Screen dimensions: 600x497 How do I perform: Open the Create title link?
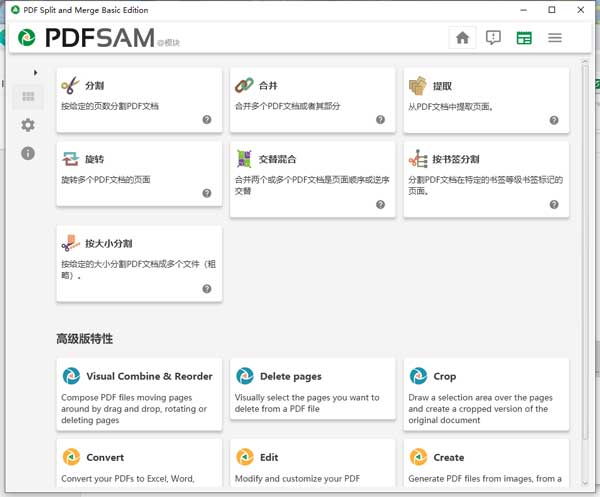[449, 457]
